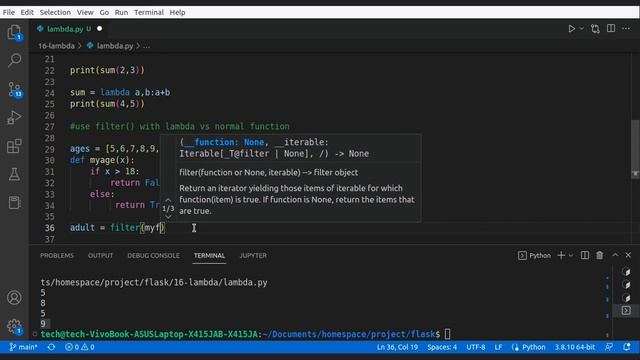Open the Selection menu

coord(55,12)
